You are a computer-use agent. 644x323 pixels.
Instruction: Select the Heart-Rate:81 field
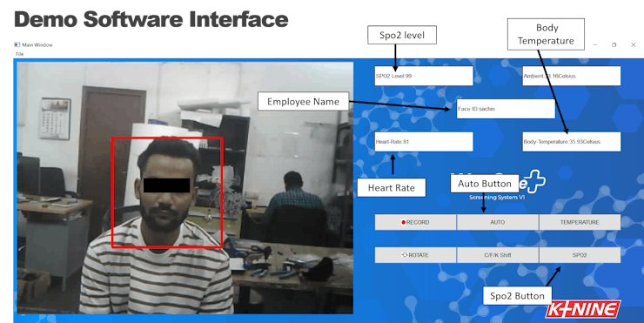424,142
